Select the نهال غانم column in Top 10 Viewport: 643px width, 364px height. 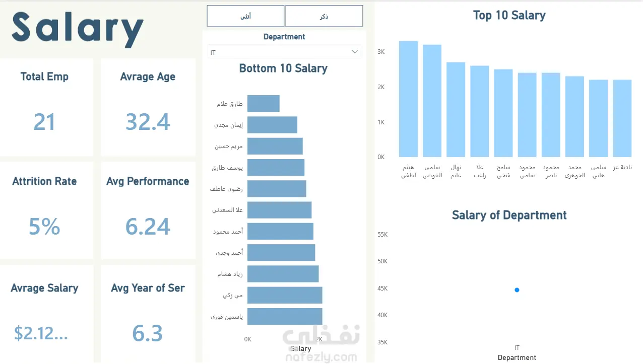(x=456, y=110)
